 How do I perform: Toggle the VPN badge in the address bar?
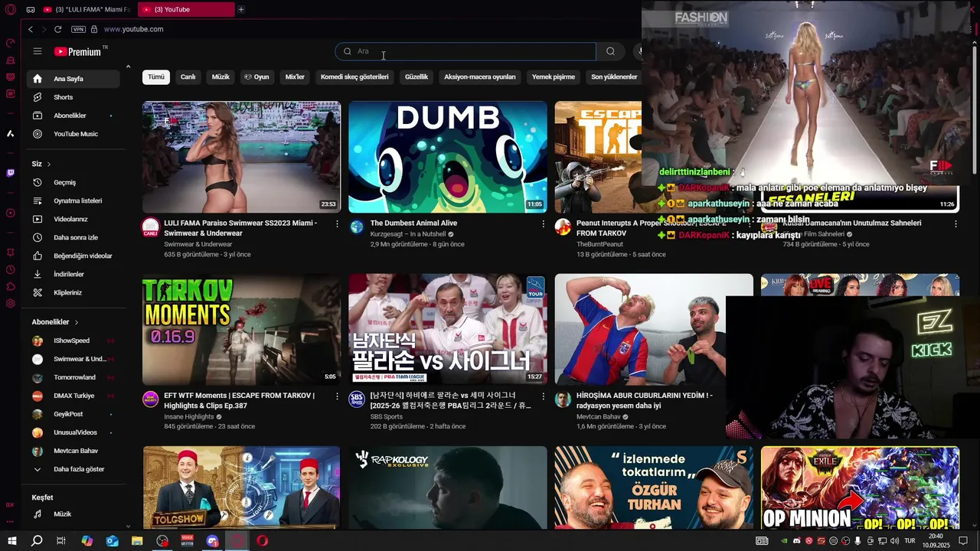[78, 29]
